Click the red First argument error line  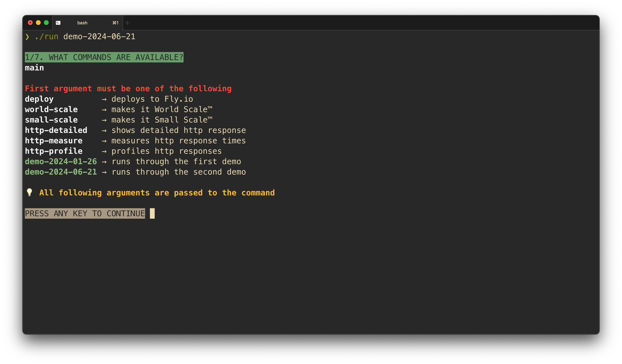[x=128, y=89]
